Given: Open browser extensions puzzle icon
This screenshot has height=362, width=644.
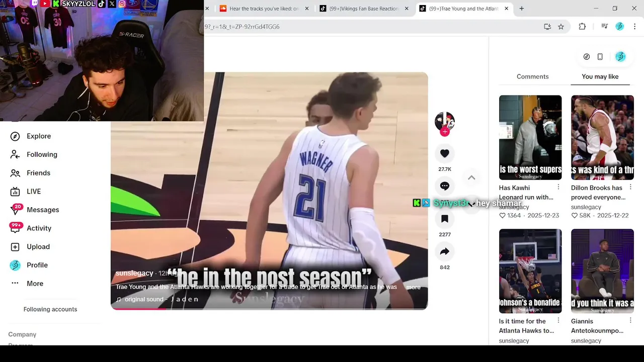Looking at the screenshot, I should [582, 27].
